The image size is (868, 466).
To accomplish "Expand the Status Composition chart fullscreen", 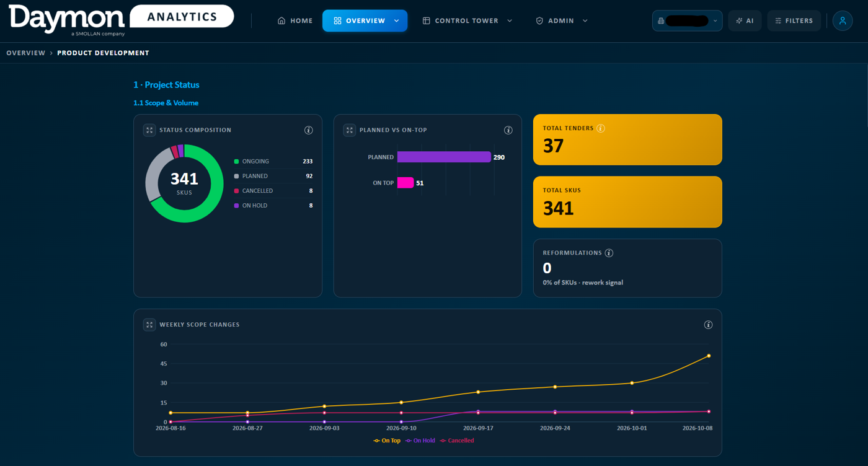I will 149,130.
